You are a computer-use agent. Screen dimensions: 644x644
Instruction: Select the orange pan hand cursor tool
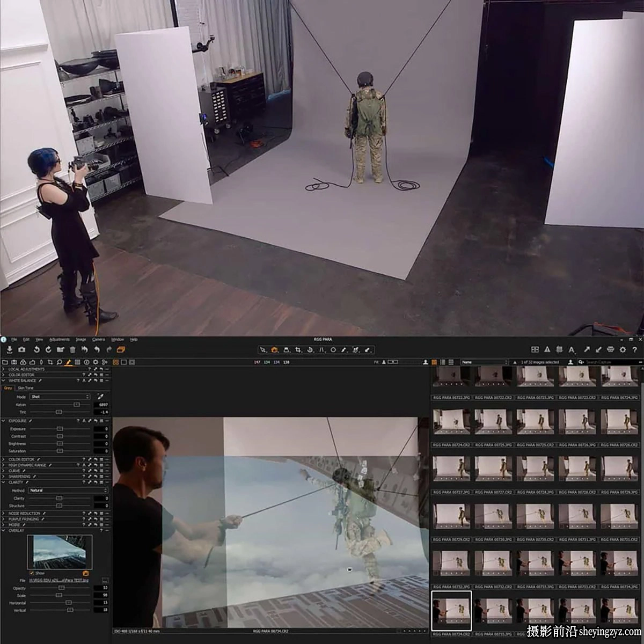tap(274, 350)
